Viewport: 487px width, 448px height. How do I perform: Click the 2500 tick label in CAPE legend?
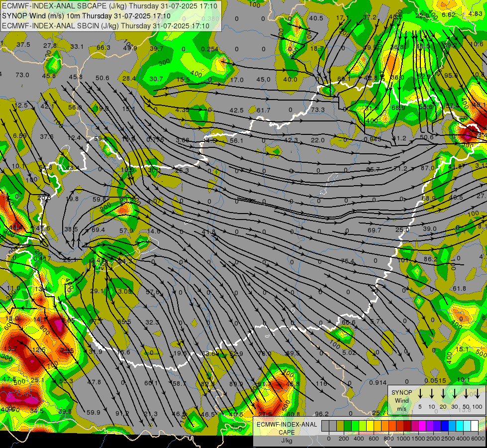(448, 439)
